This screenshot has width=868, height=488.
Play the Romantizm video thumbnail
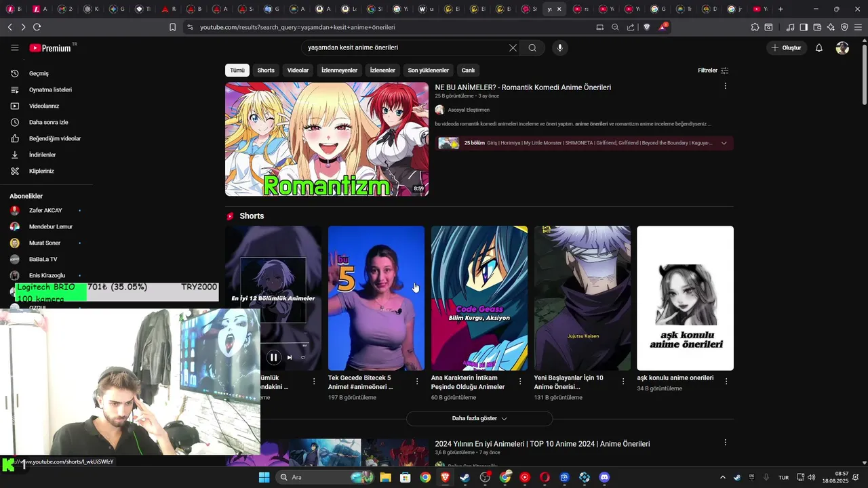point(327,139)
